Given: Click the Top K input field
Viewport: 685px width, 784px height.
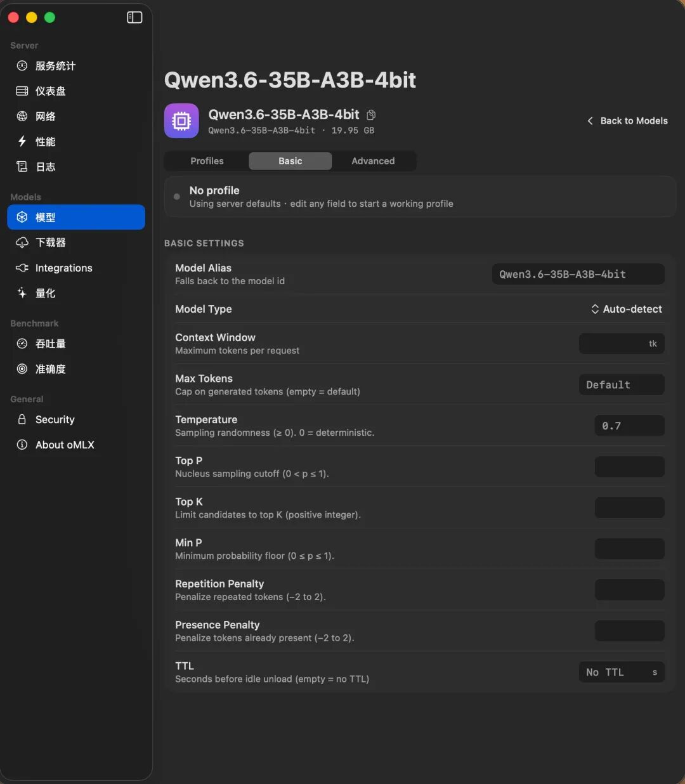Looking at the screenshot, I should point(629,508).
